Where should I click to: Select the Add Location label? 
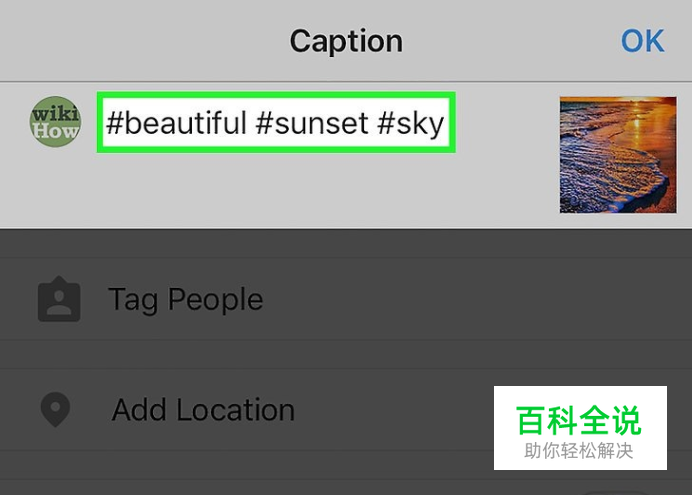tap(203, 410)
